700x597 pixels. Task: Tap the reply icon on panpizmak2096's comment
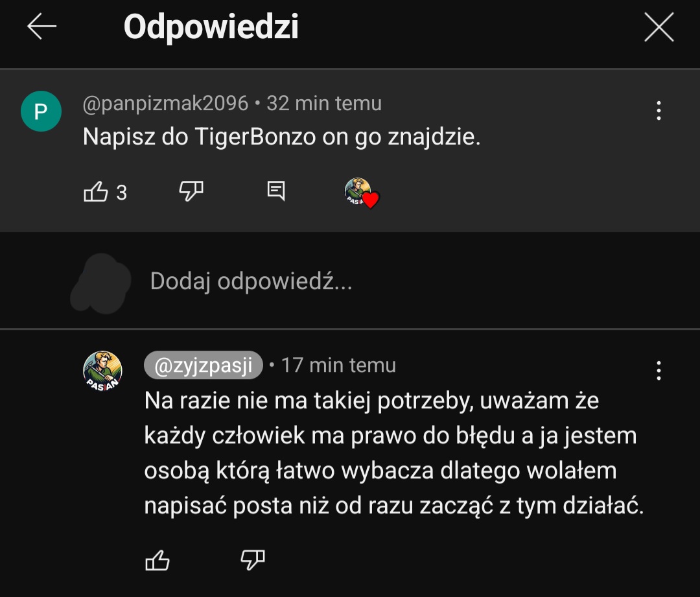(x=276, y=191)
